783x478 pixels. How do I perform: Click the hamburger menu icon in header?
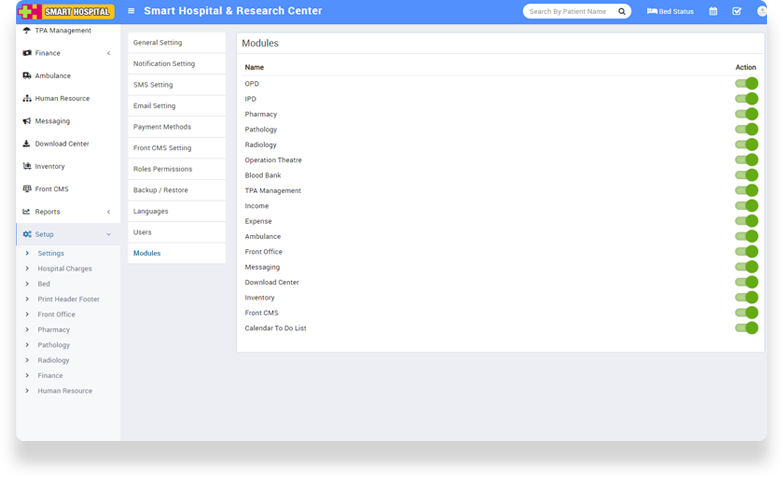131,11
